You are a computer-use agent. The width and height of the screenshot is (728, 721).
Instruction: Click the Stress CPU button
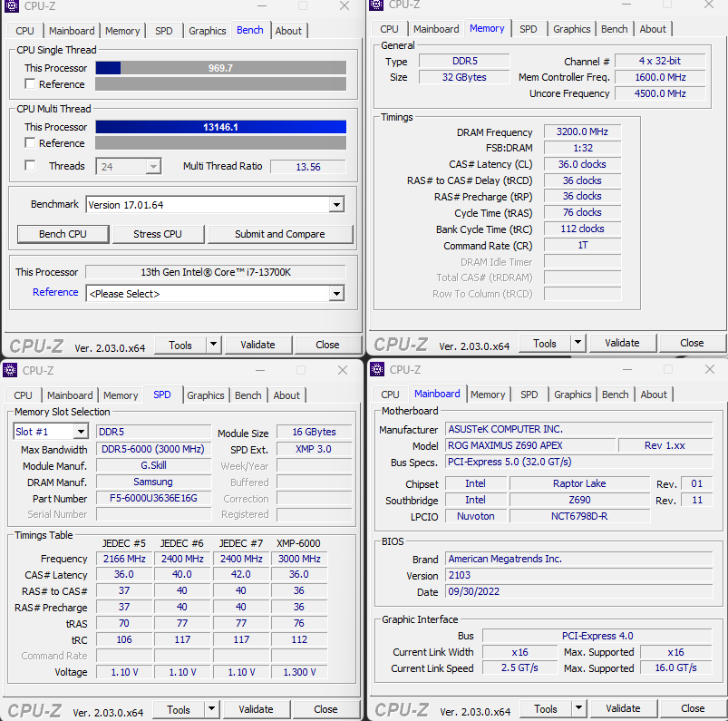coord(158,234)
